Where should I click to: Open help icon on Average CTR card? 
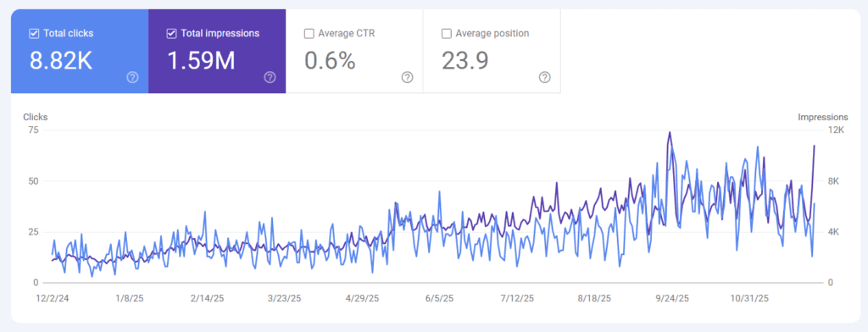[407, 77]
